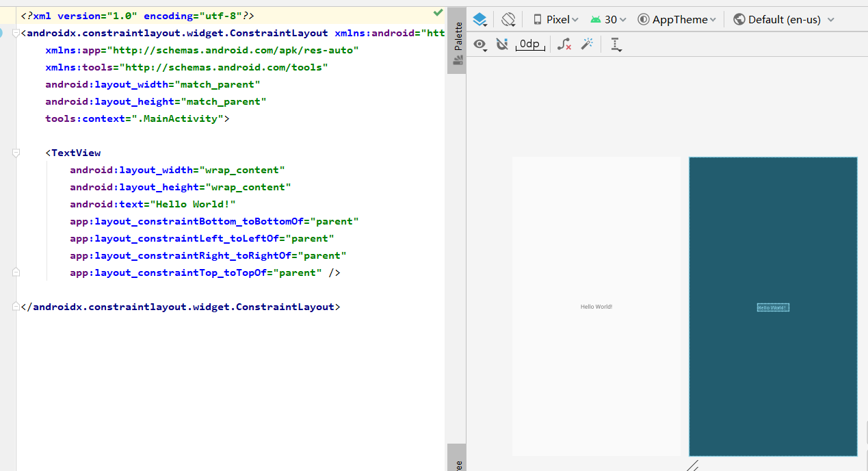
Task: Click the root layout_width match_parent line
Action: [x=153, y=84]
